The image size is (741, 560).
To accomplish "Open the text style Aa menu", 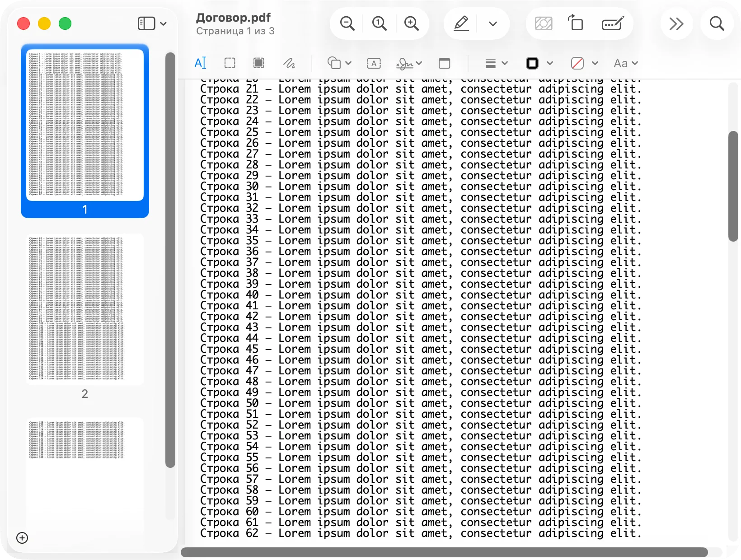I will tap(625, 63).
